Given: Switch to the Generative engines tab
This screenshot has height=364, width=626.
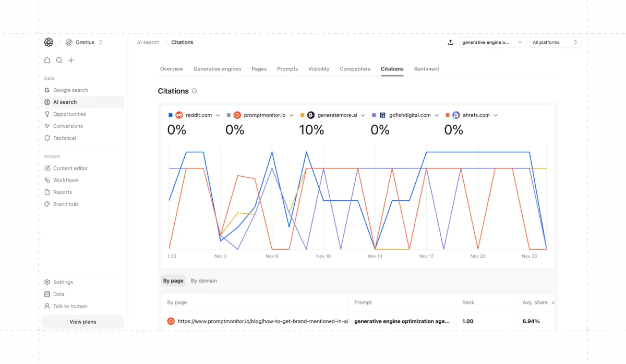Looking at the screenshot, I should (217, 69).
